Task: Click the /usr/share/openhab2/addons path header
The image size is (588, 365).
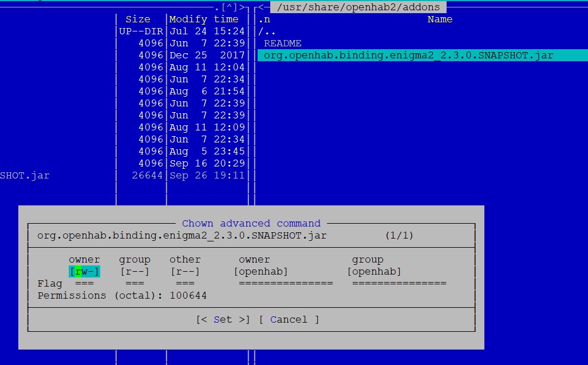Action: point(358,7)
